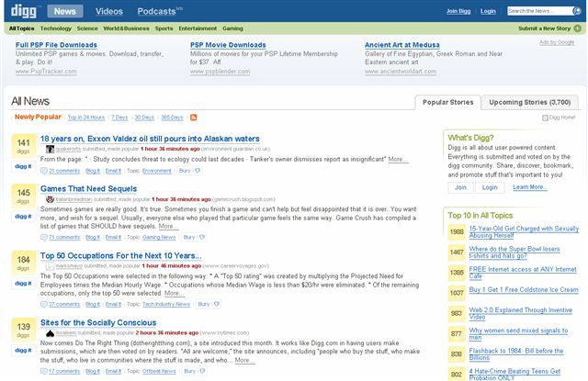Open the Environment topic link
The image size is (588, 381).
[157, 171]
